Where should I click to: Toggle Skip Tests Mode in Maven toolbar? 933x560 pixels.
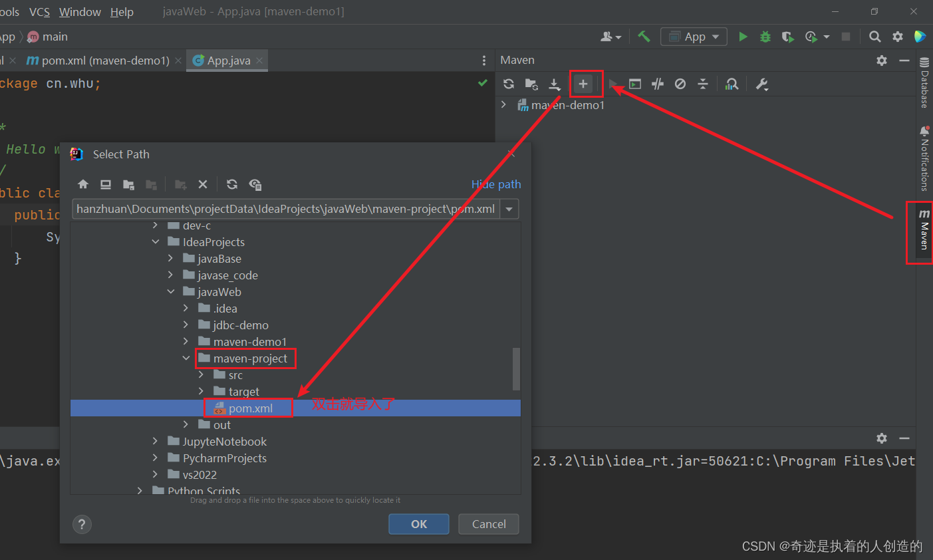click(680, 84)
